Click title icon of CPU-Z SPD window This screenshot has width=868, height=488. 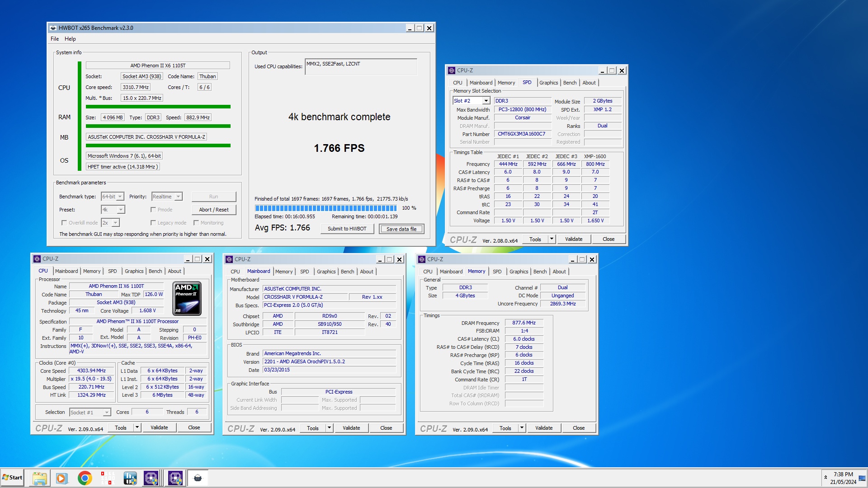pyautogui.click(x=451, y=70)
